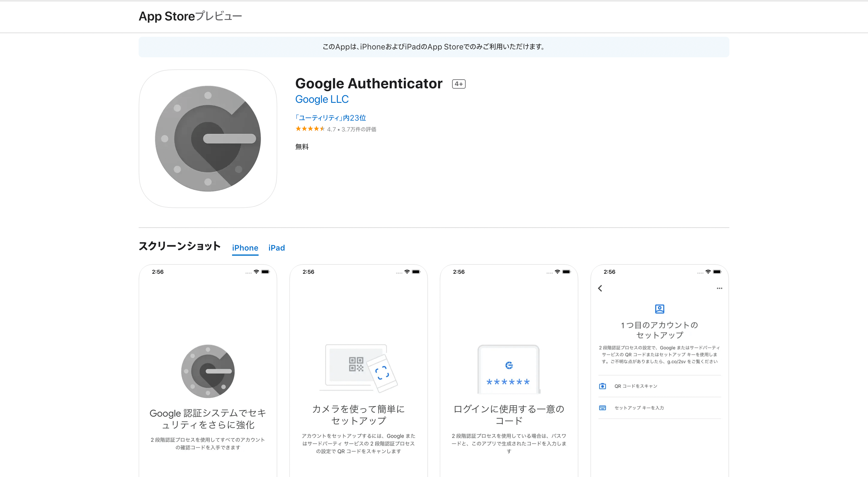Click the iPhone/iPad availability notice banner
This screenshot has width=868, height=477.
coord(434,47)
